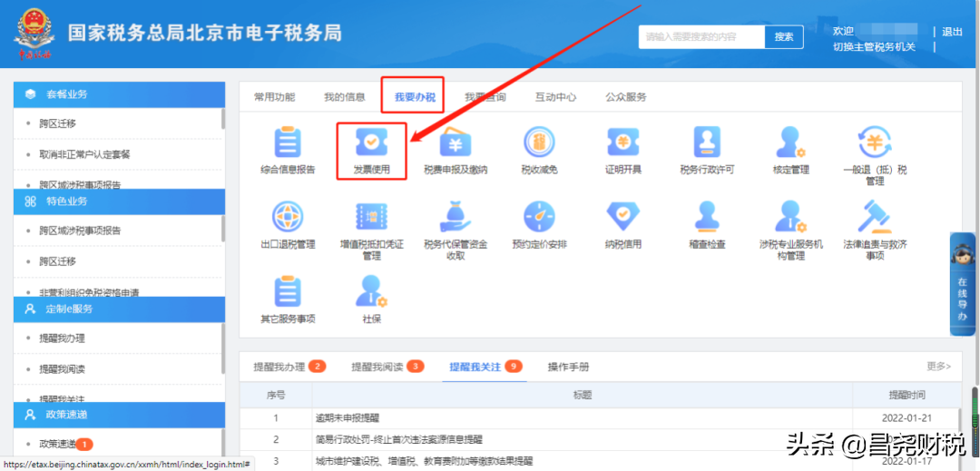Switch to 我的信息 tab

tap(345, 97)
